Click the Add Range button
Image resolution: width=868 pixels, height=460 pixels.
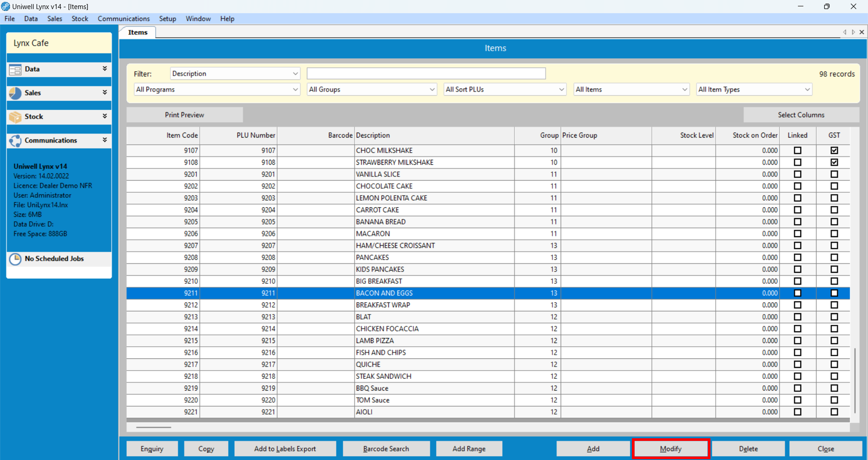point(469,449)
